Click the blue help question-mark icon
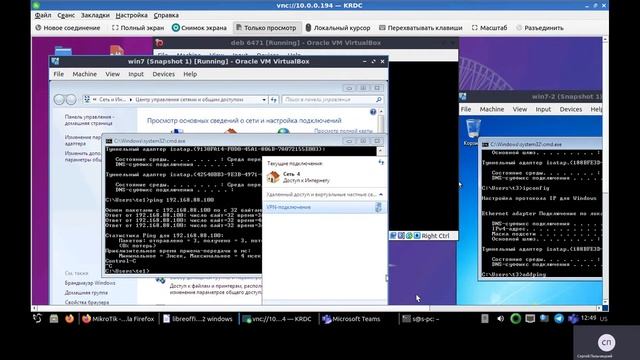The height and width of the screenshot is (360, 640). click(373, 112)
